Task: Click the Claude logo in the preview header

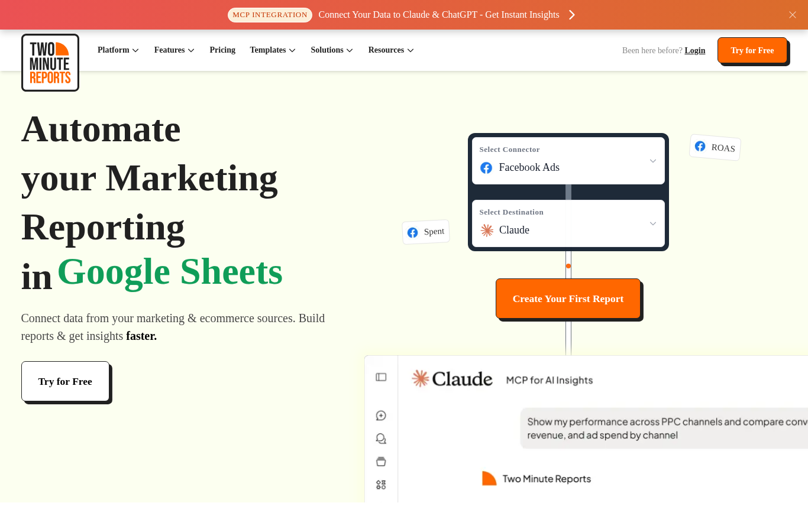Action: pyautogui.click(x=452, y=378)
